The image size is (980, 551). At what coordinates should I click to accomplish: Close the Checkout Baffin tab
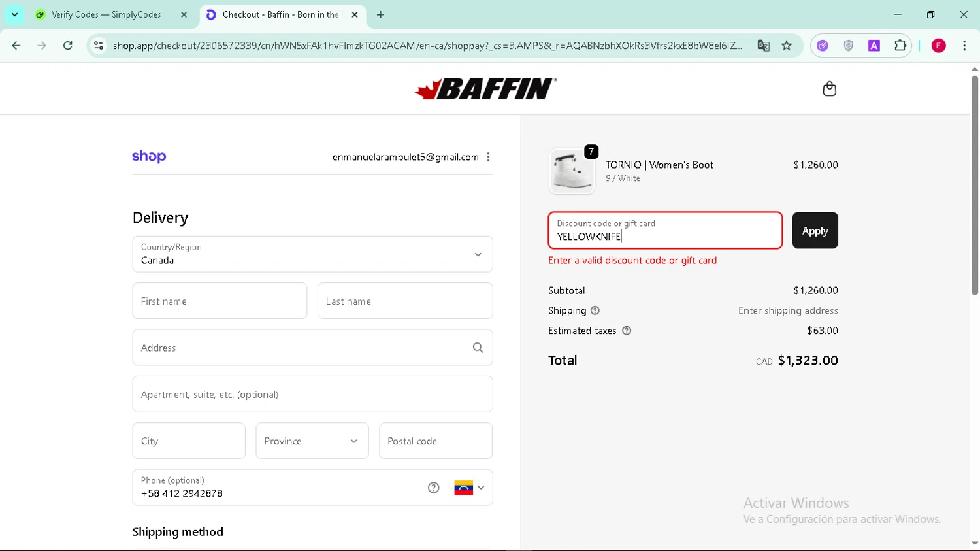pyautogui.click(x=355, y=14)
